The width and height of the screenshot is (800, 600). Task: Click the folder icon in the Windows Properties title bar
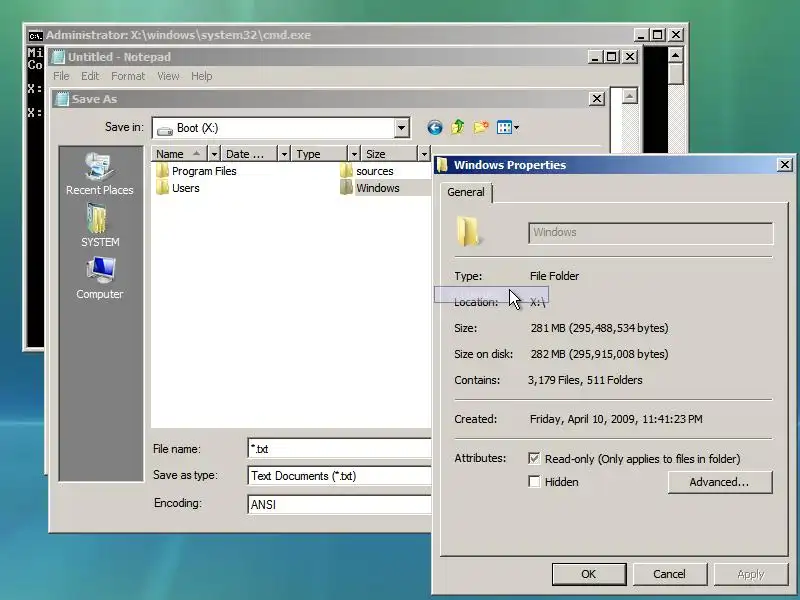pyautogui.click(x=442, y=165)
